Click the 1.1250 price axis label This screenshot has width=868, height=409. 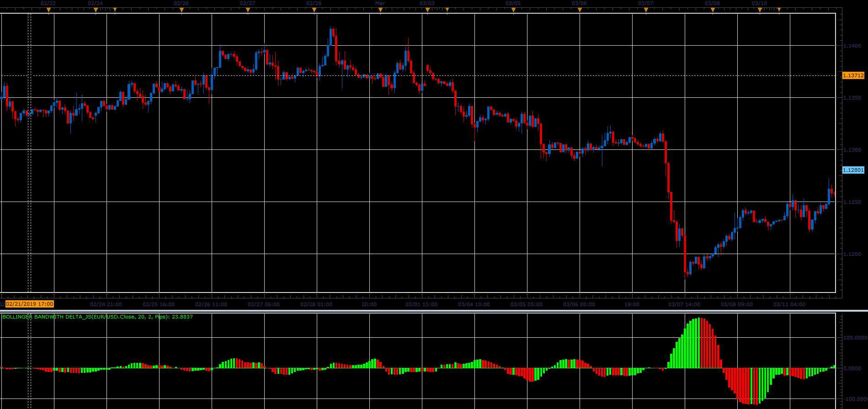852,202
